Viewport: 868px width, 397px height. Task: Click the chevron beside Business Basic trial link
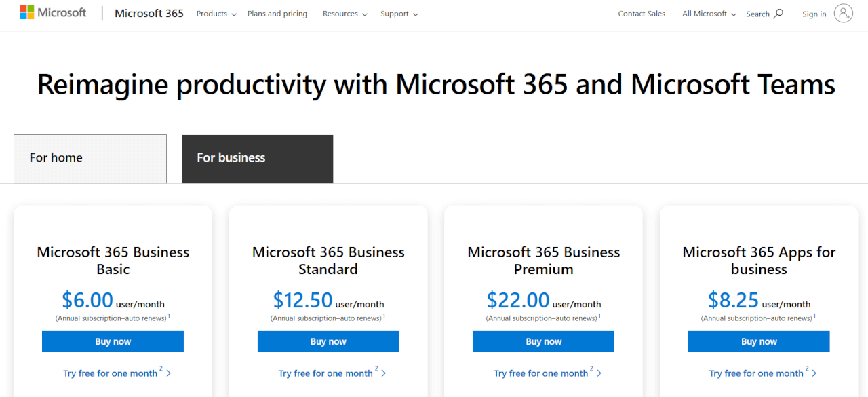click(169, 373)
